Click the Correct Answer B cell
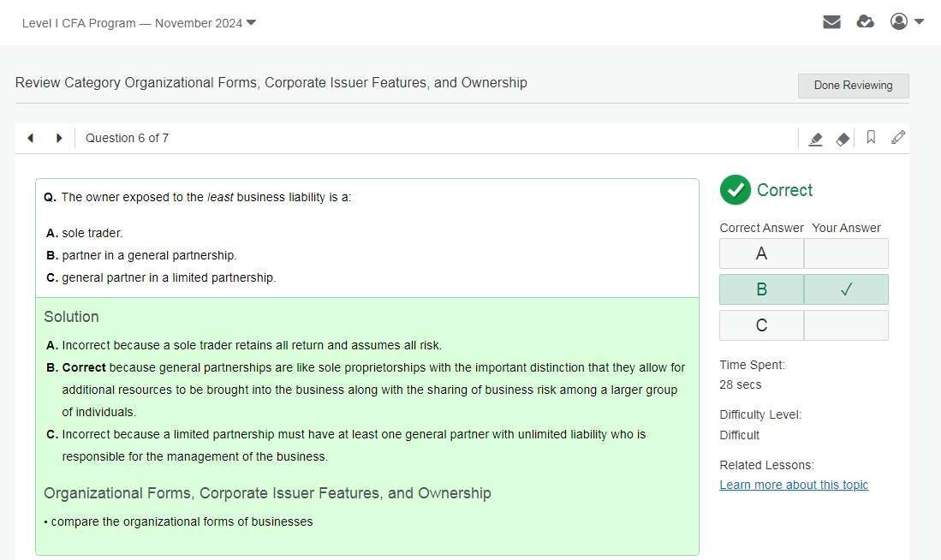Image resolution: width=941 pixels, height=560 pixels. coord(761,289)
